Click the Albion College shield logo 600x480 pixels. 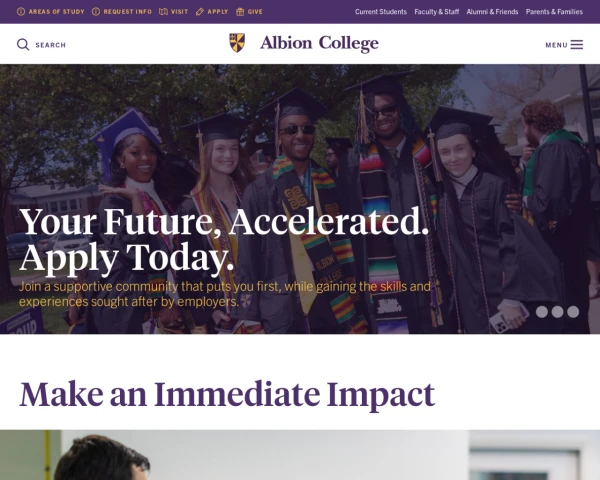coord(237,43)
